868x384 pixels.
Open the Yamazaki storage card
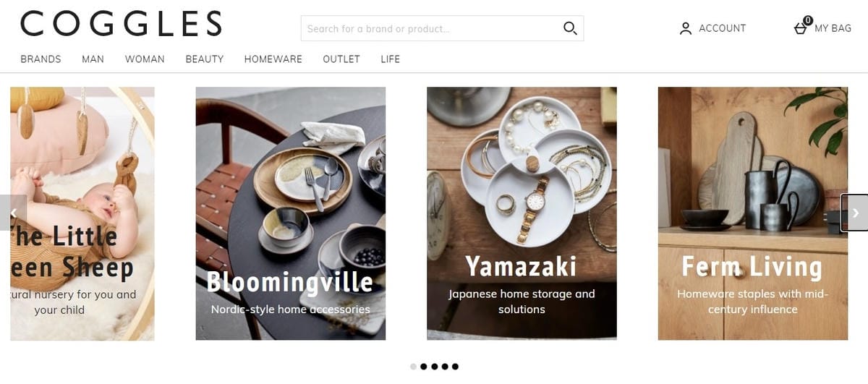point(522,213)
